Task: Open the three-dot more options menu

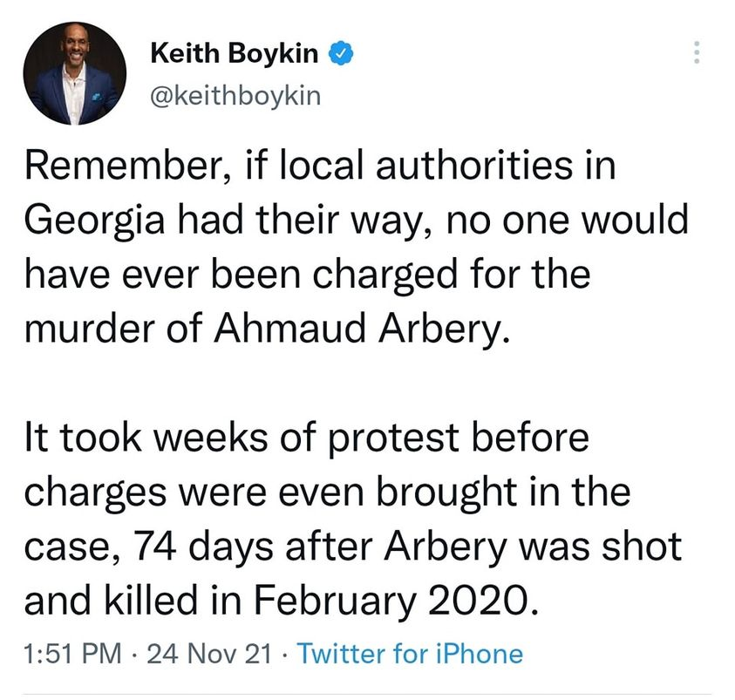Action: click(x=696, y=53)
